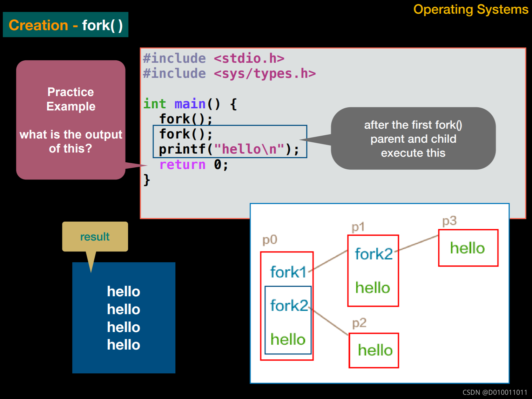Click the '#include <stdio.h>' code line

point(214,58)
